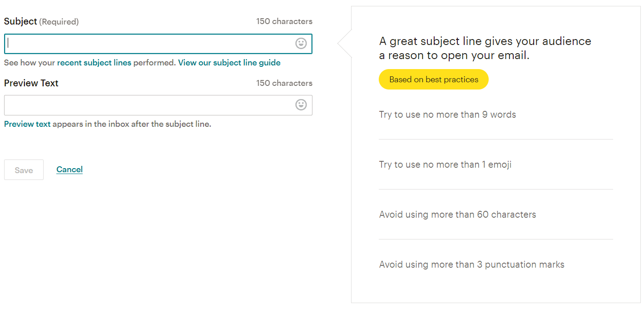This screenshot has height=309, width=644.
Task: Click the Preview Text 150 characters counter
Action: (x=284, y=83)
